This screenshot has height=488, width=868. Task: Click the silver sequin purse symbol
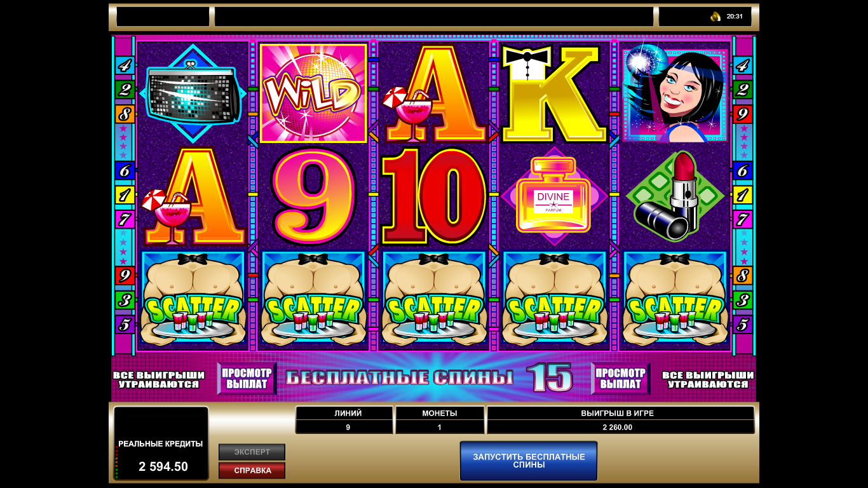[x=193, y=93]
